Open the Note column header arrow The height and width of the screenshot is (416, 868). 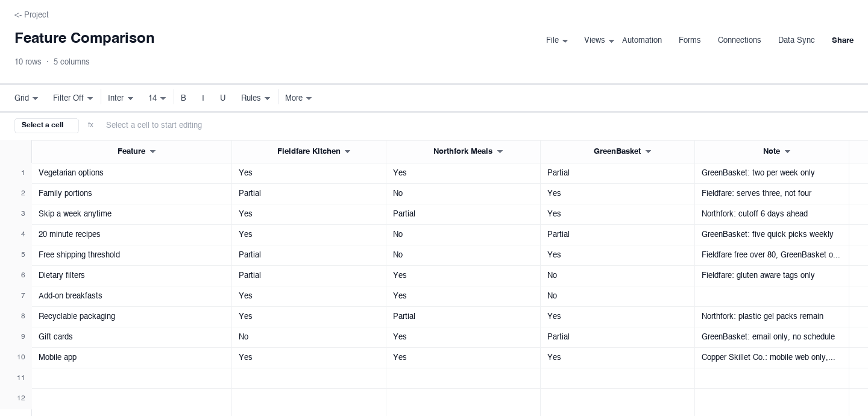point(787,152)
